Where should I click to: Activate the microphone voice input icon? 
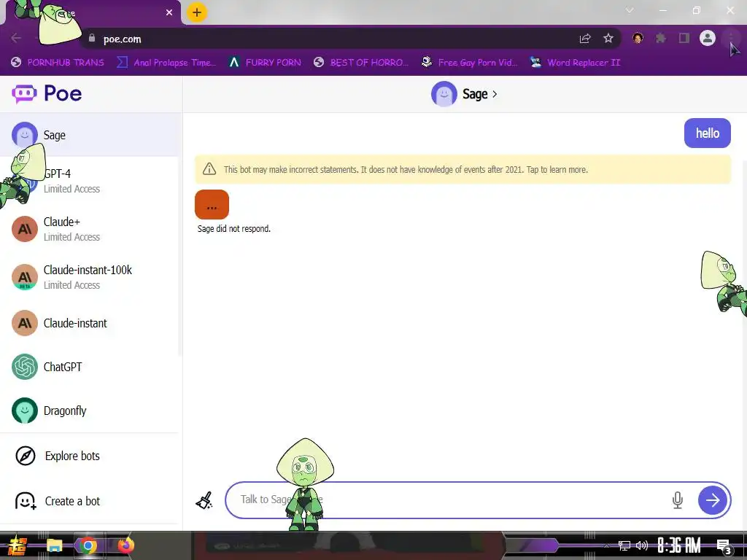pos(678,500)
